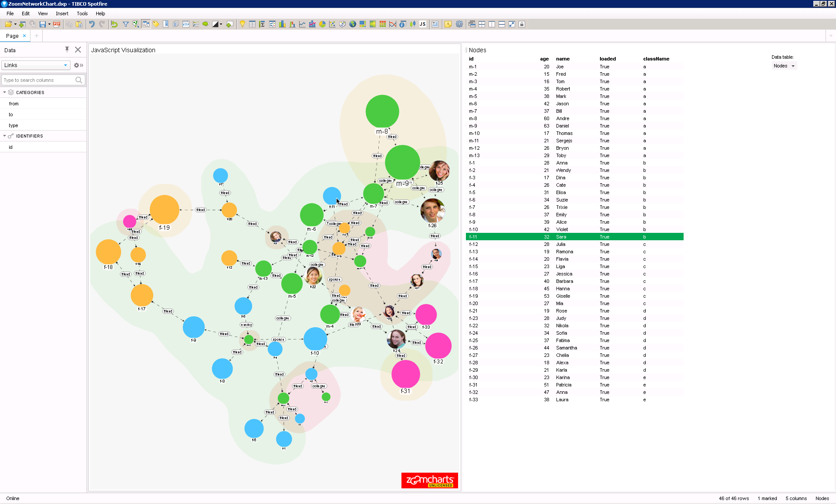Image resolution: width=836 pixels, height=504 pixels.
Task: Open the Recommendations lightbulb icon
Action: point(243,24)
